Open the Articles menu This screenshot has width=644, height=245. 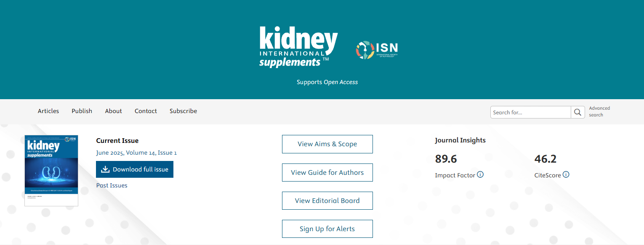(48, 111)
